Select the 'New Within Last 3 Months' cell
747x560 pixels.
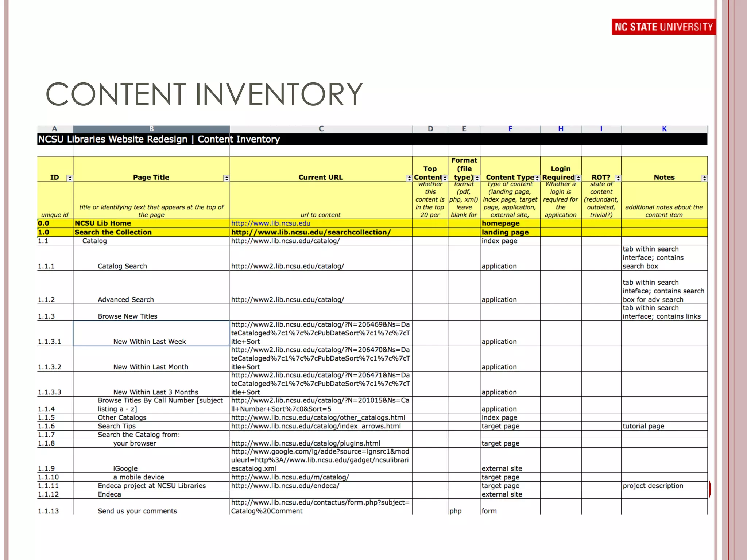pyautogui.click(x=151, y=384)
